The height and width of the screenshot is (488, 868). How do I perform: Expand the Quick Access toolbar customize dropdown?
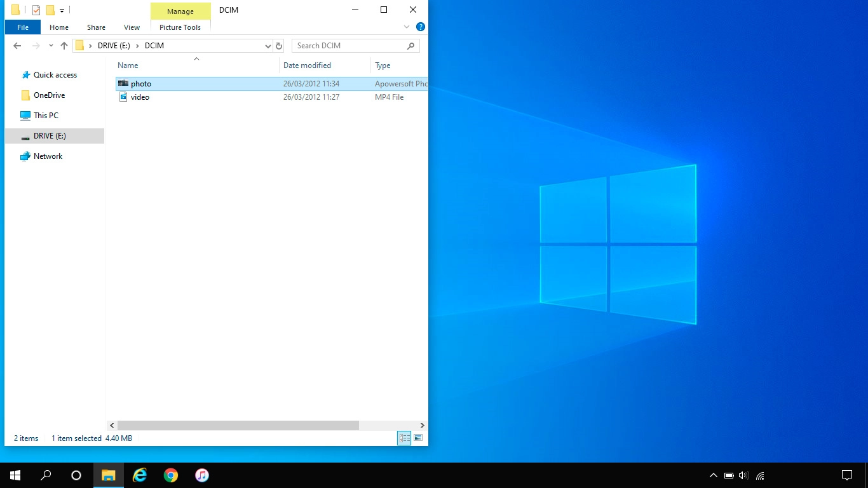[61, 10]
